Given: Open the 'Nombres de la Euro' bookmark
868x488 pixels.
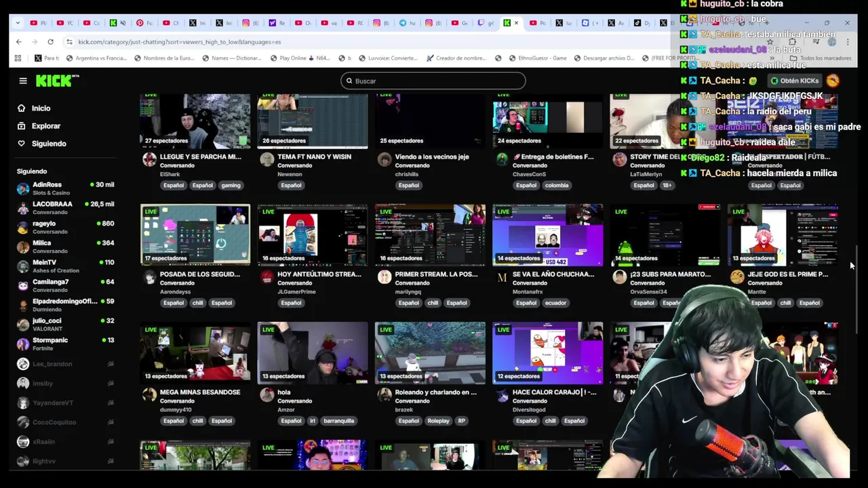Looking at the screenshot, I should (164, 58).
